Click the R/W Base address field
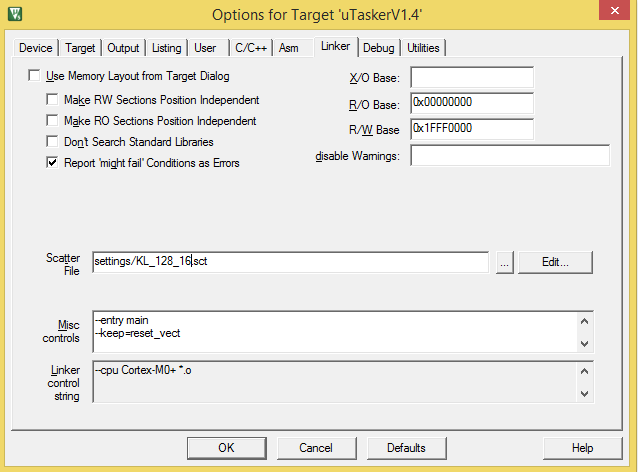 [471, 130]
